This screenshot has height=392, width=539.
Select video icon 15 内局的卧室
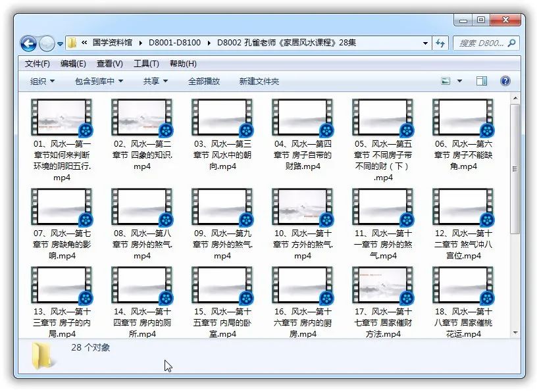pyautogui.click(x=222, y=285)
